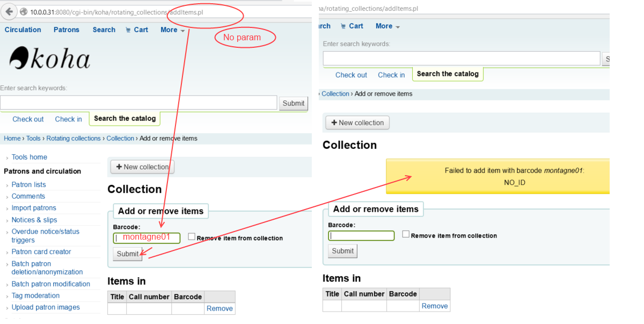
Task: Open the Patrons menu
Action: (67, 30)
